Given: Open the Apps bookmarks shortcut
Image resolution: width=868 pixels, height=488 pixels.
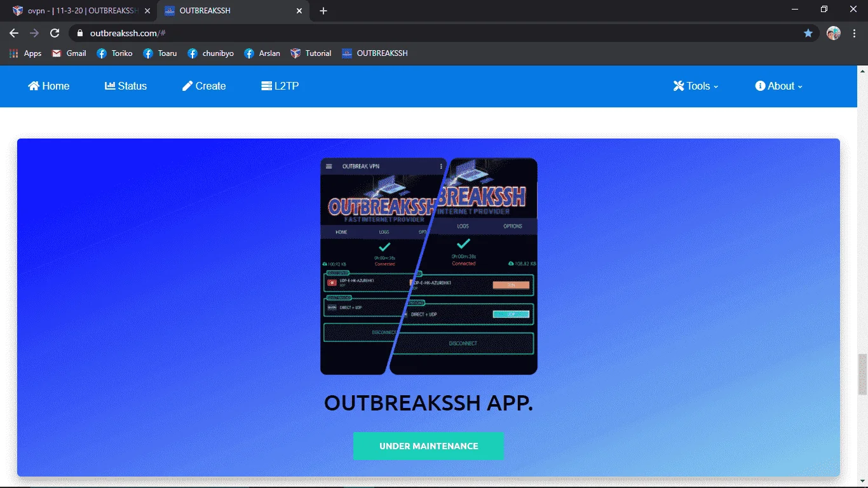Looking at the screenshot, I should click(25, 53).
